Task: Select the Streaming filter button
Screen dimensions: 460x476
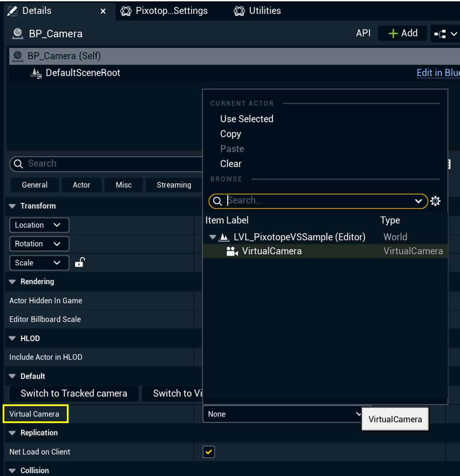Action: [x=174, y=185]
